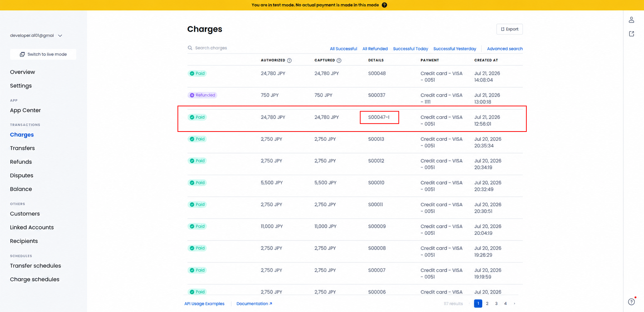
Task: Click the Paid status badge for S00048
Action: 197,73
